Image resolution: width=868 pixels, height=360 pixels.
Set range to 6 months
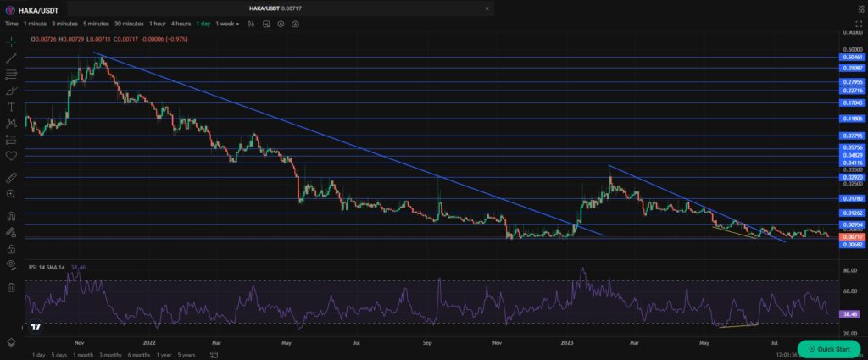click(138, 355)
